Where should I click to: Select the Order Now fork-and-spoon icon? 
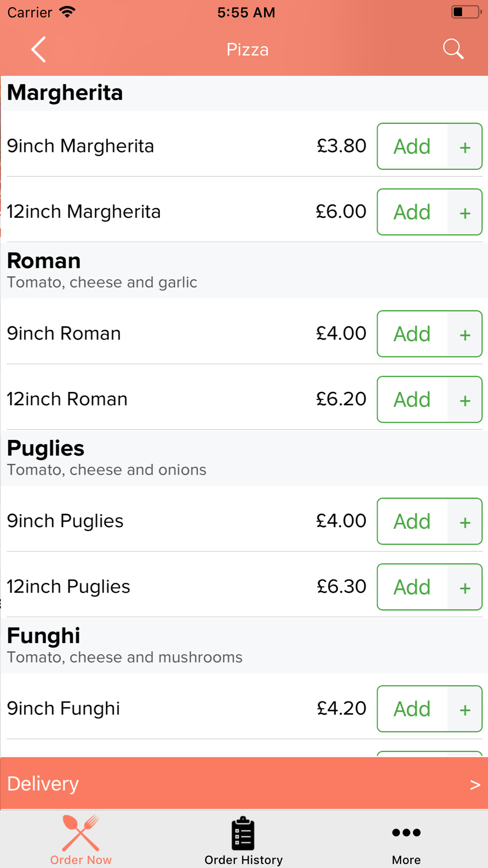[81, 833]
